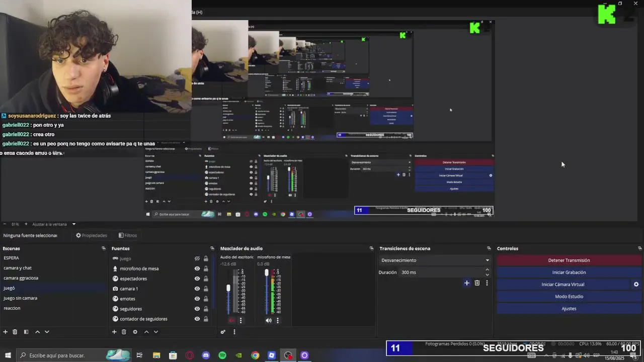
Task: Remove selected source with trash icon
Action: (124, 332)
